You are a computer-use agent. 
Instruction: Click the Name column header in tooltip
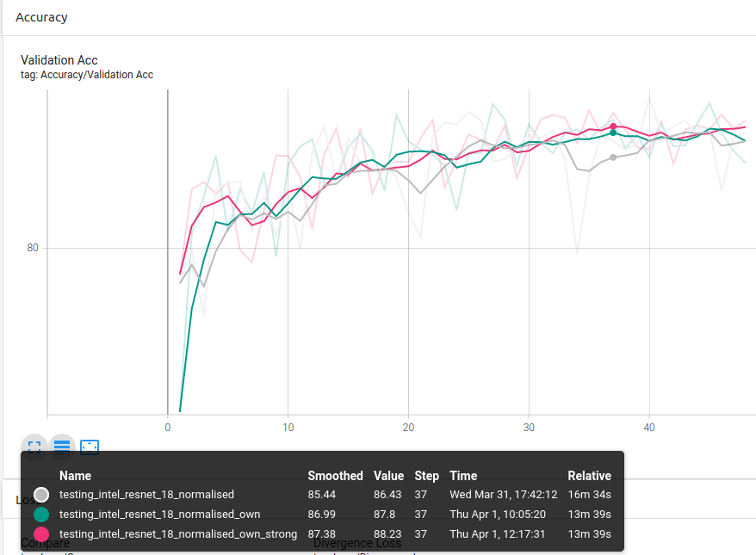[x=75, y=476]
